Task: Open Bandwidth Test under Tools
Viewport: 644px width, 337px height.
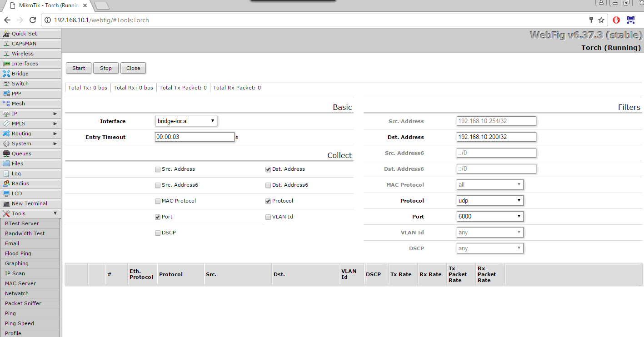Action: click(30, 233)
